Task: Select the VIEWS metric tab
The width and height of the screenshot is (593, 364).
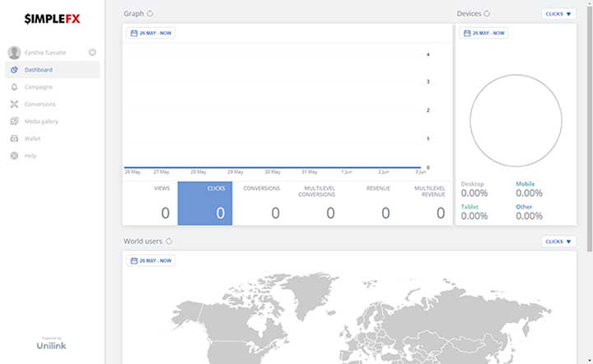Action: tap(150, 203)
